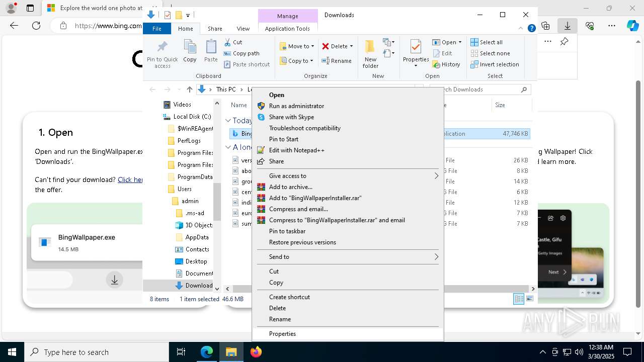This screenshot has width=644, height=362.
Task: Open Edge Copilot icon
Action: 632,26
